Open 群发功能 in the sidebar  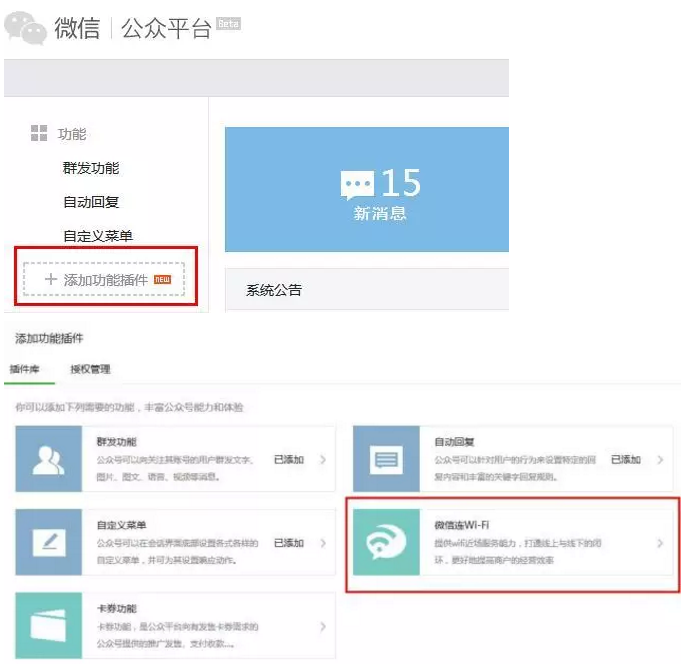(91, 168)
